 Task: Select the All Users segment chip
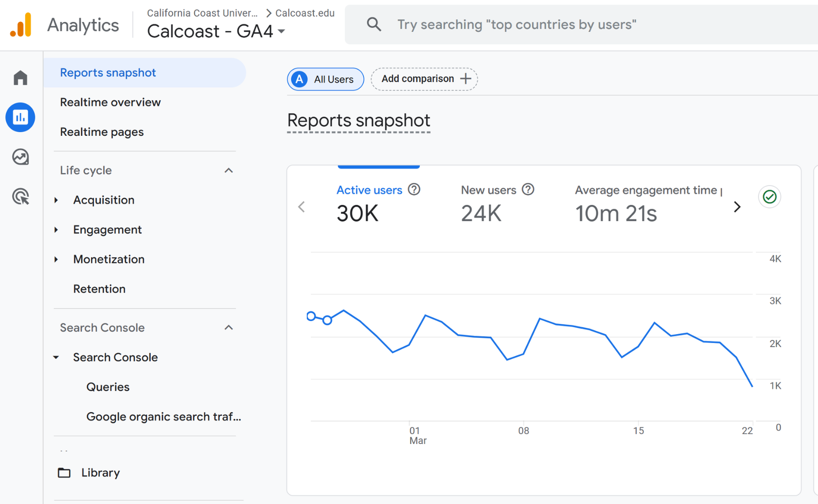[x=325, y=79]
